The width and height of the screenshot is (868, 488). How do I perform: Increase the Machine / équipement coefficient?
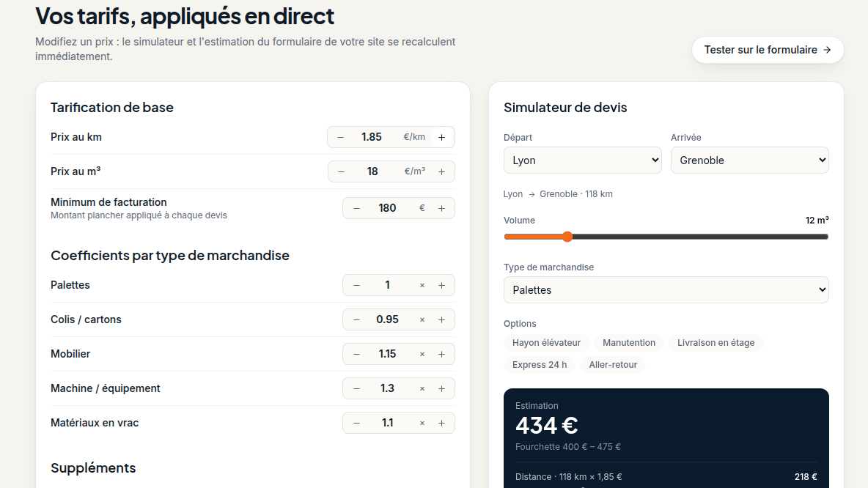[442, 388]
